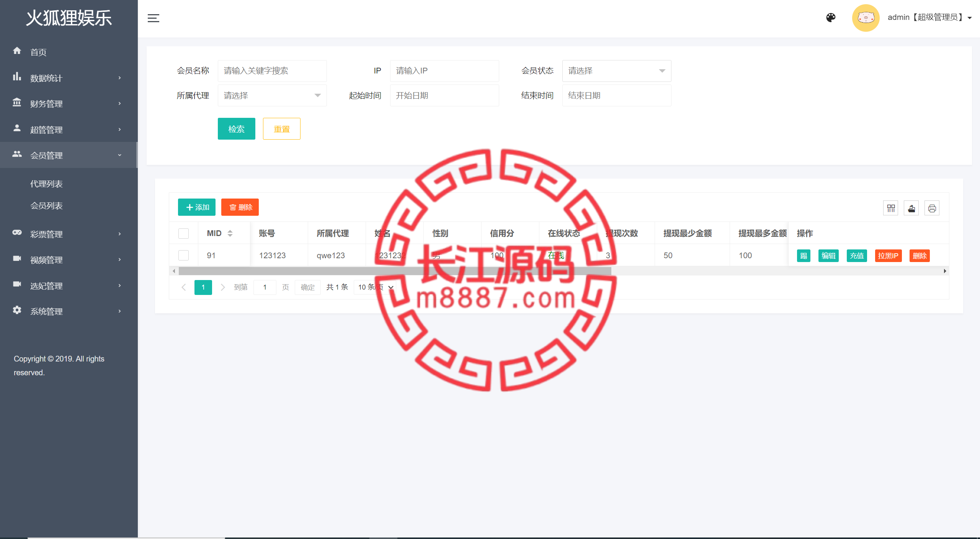Click the person icon for 超管管理
This screenshot has height=539, width=980.
coord(17,128)
